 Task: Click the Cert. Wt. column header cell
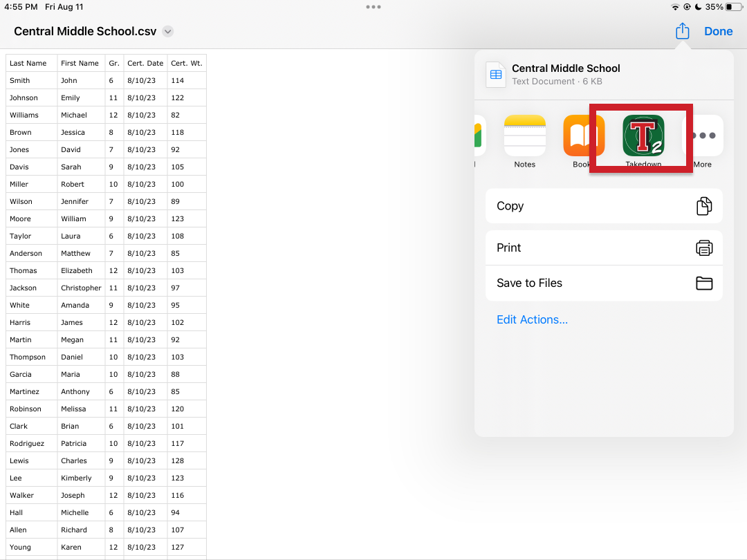pyautogui.click(x=186, y=63)
